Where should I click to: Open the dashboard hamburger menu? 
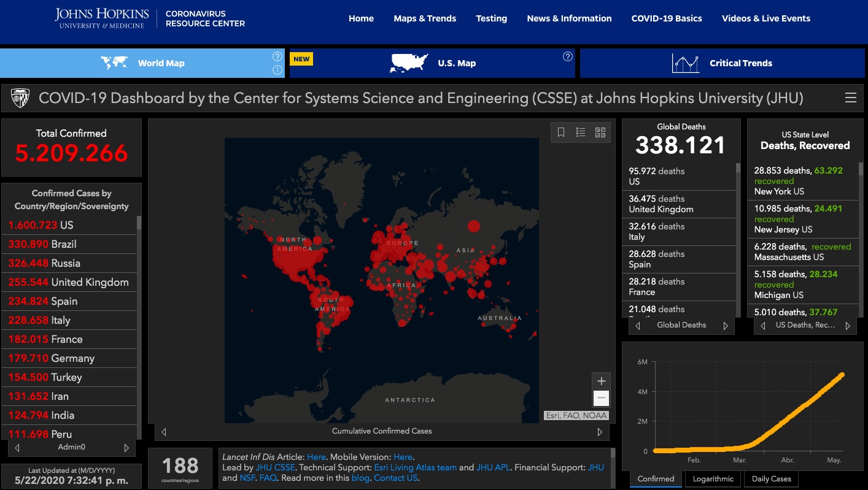(850, 98)
